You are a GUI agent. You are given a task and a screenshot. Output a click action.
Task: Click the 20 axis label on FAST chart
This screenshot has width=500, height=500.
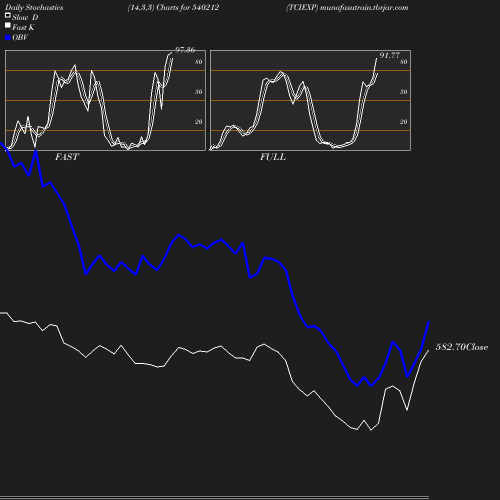coord(199,122)
